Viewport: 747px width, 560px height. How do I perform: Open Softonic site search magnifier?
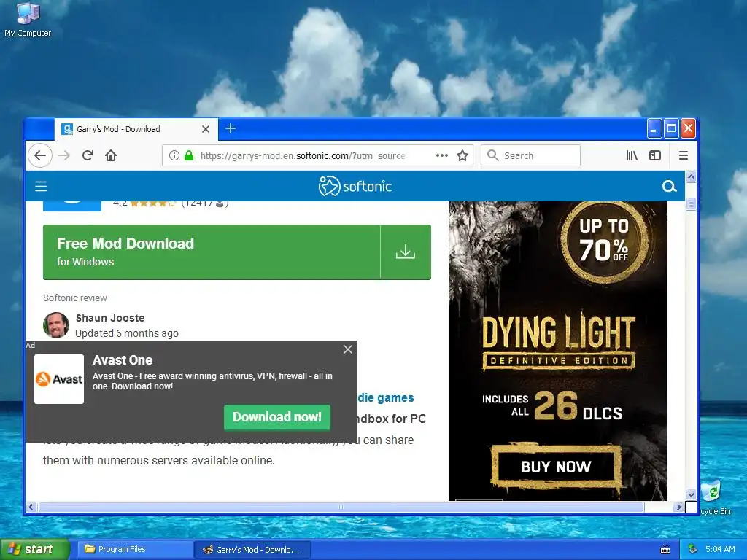click(670, 186)
